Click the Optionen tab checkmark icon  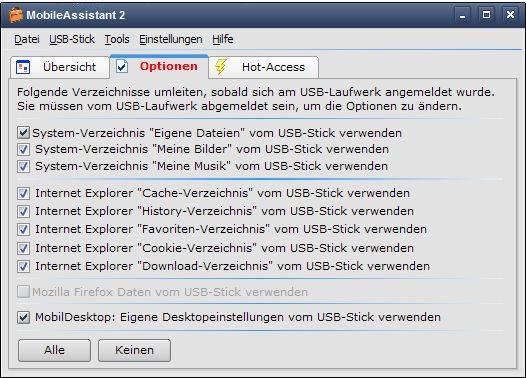tap(122, 66)
